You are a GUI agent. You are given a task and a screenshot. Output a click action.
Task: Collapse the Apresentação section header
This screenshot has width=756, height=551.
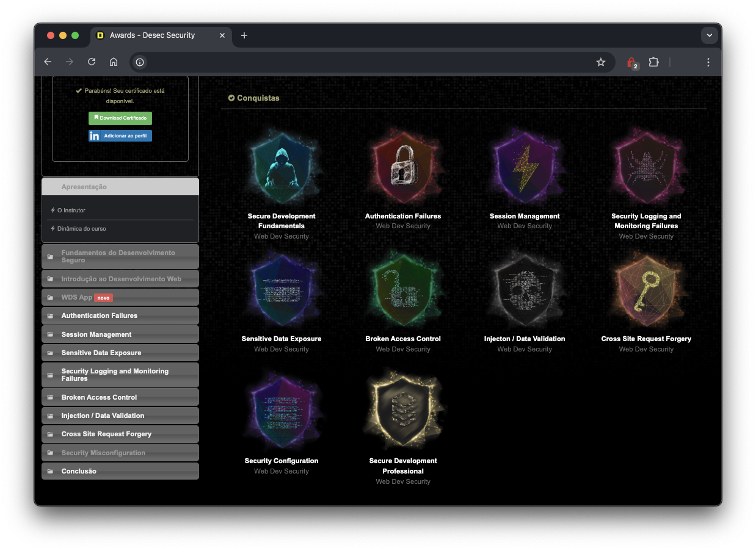120,187
